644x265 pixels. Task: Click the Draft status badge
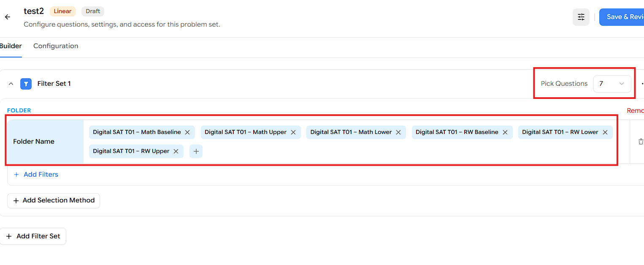(x=93, y=11)
